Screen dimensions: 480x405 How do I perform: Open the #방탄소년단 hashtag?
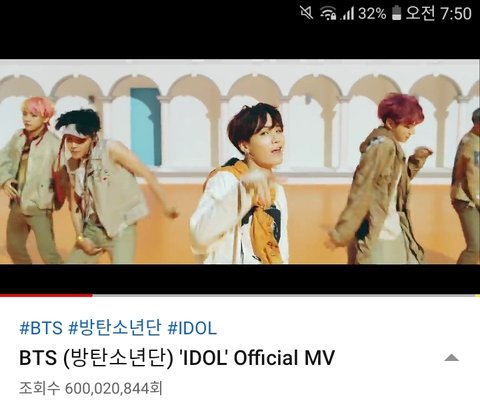[x=115, y=327]
